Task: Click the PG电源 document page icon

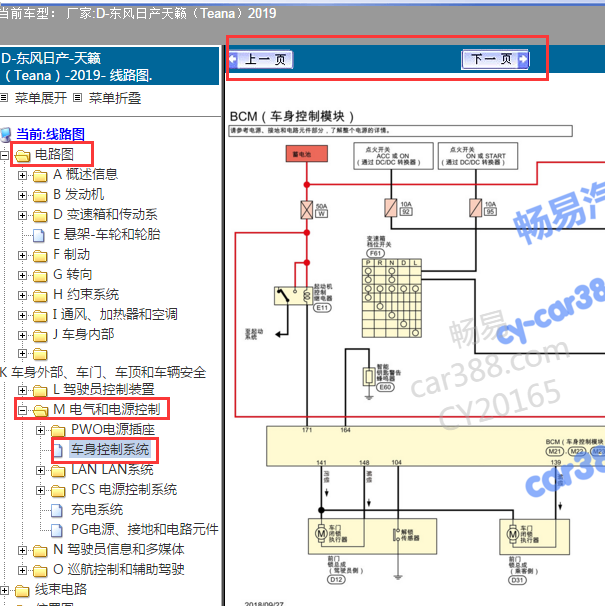Action: (x=57, y=530)
